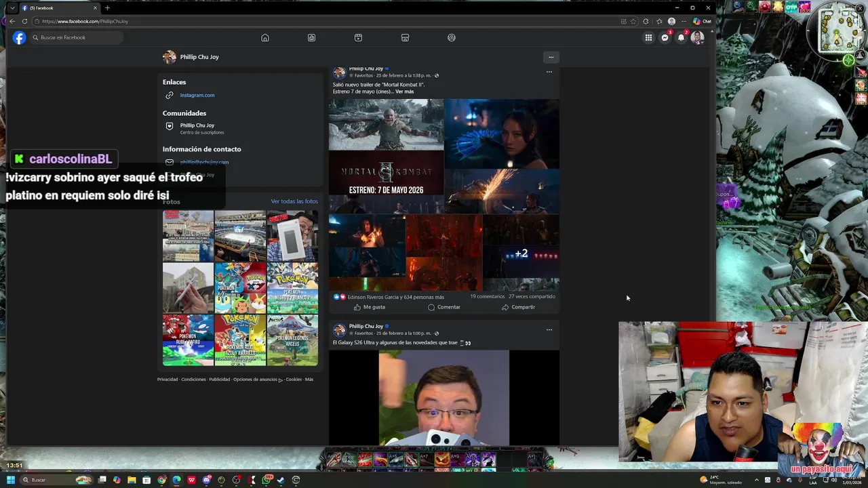
Task: Expand the tab search dropdown arrow
Action: pyautogui.click(x=12, y=7)
